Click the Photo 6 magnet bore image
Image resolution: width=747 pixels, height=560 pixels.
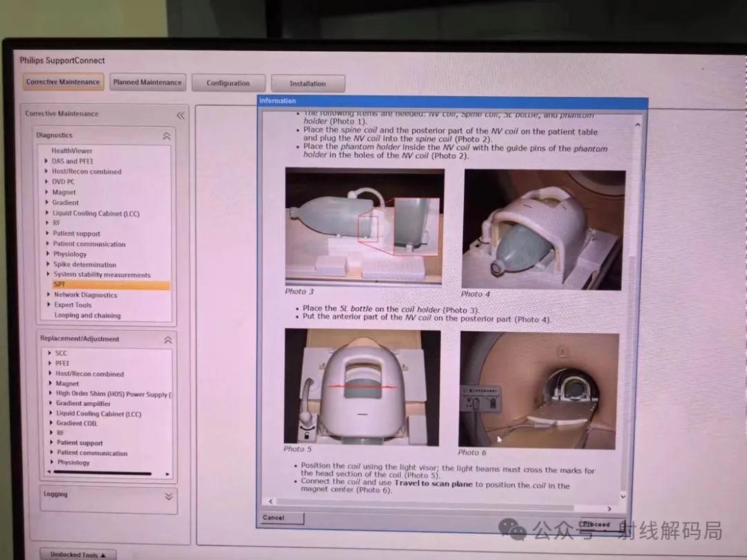[538, 391]
